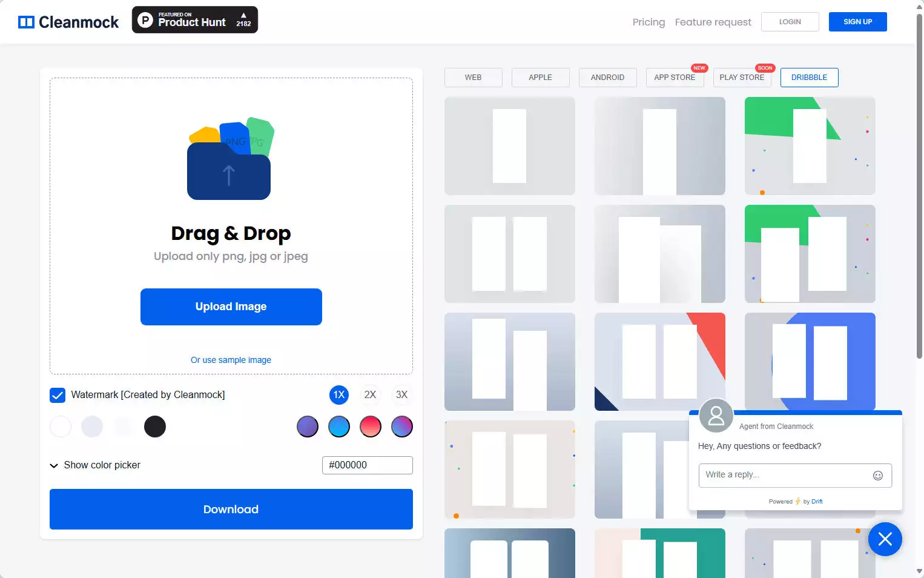This screenshot has height=578, width=924.
Task: Click the Upload Image button
Action: click(x=231, y=307)
